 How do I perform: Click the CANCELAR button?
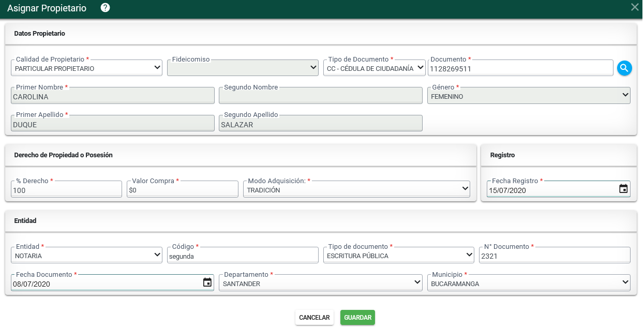(x=314, y=318)
